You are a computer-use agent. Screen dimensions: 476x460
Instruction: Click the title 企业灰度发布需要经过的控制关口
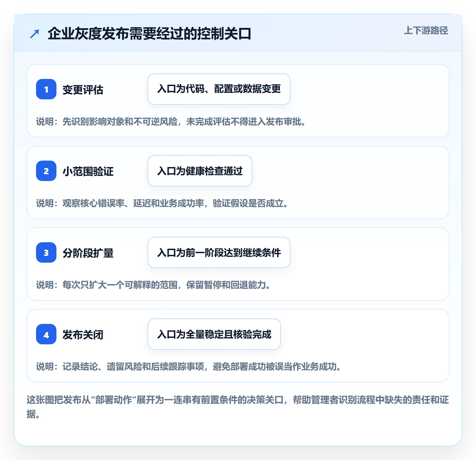[150, 34]
